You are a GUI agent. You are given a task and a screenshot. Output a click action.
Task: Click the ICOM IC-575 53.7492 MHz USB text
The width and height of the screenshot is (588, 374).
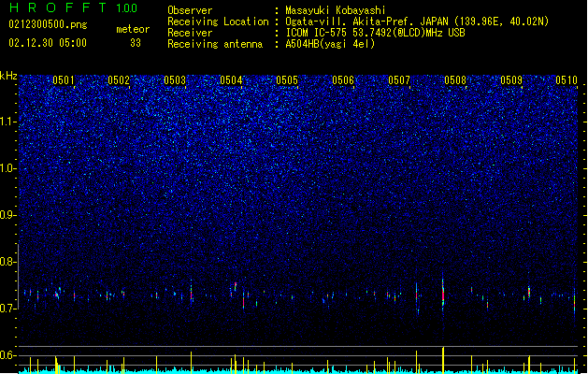375,33
